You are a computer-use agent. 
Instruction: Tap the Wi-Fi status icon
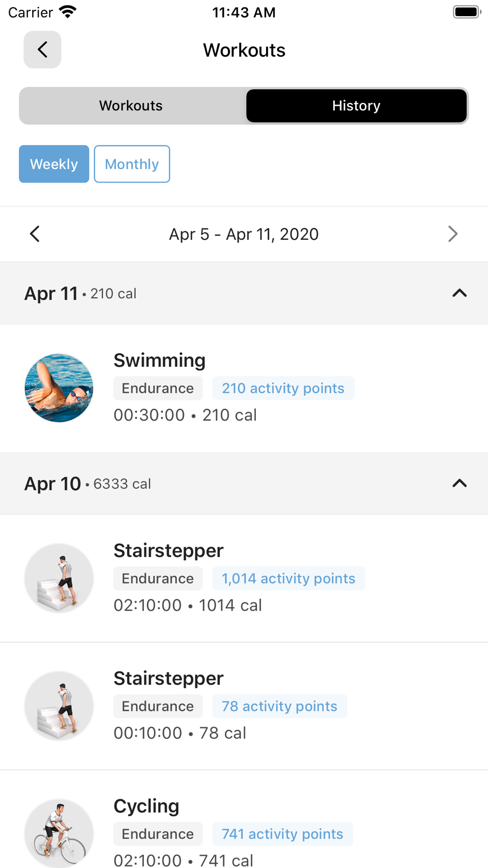click(68, 12)
